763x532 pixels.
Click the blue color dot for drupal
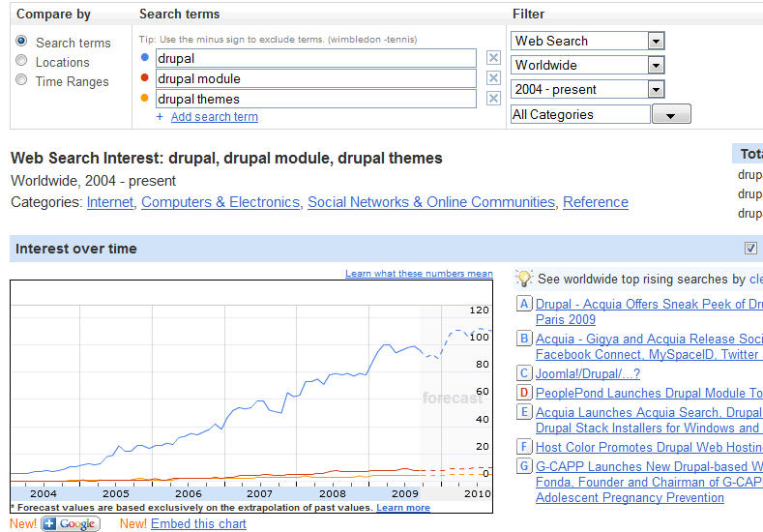(144, 57)
